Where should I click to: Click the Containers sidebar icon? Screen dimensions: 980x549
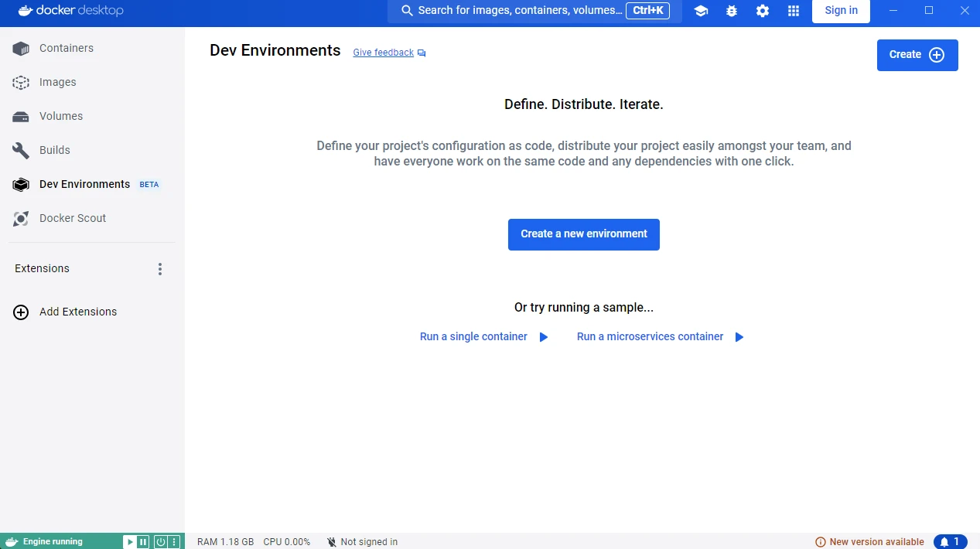point(21,49)
